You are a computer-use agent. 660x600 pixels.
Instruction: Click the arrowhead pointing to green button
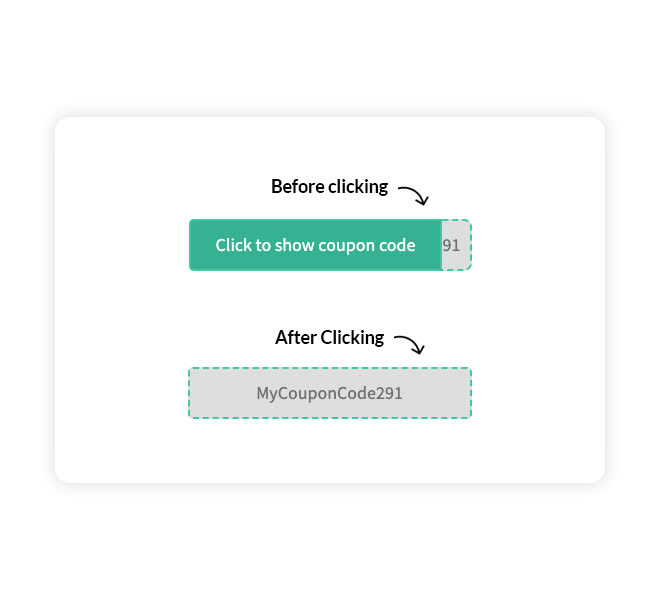[x=423, y=200]
